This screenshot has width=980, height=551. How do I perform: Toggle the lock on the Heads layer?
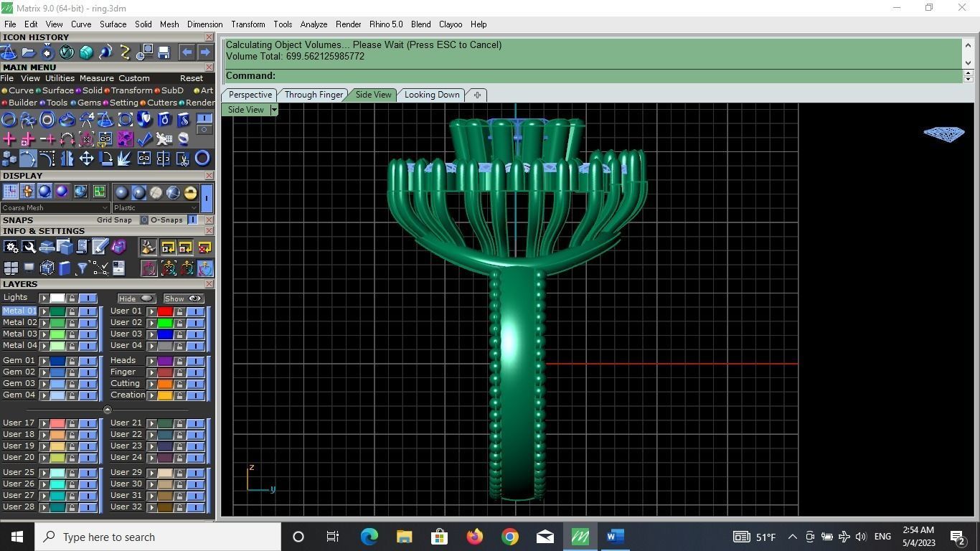point(179,361)
